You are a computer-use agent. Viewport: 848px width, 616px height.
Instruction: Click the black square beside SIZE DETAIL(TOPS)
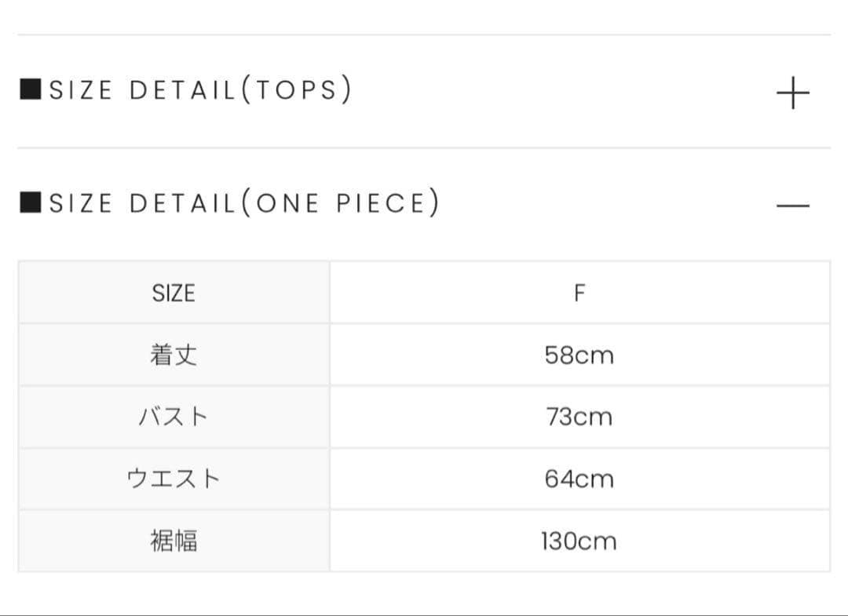tap(31, 89)
